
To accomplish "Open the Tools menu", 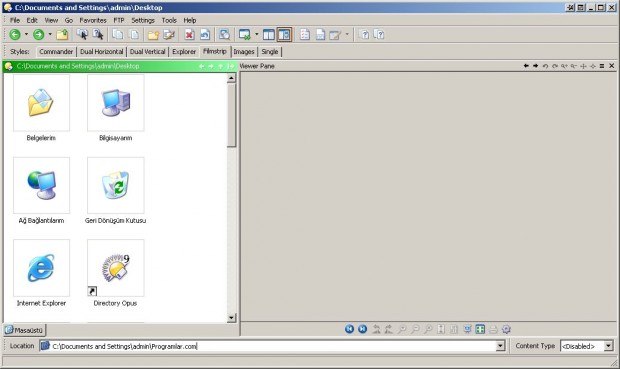I will (169, 20).
